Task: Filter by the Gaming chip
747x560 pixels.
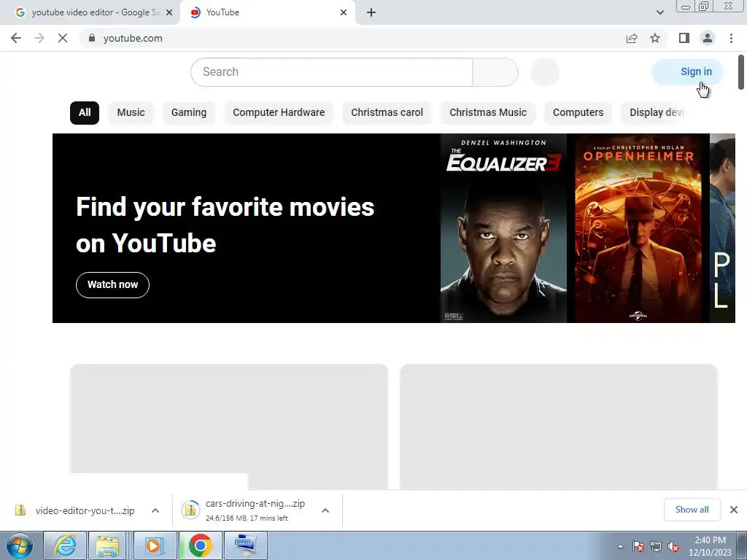Action: (189, 113)
